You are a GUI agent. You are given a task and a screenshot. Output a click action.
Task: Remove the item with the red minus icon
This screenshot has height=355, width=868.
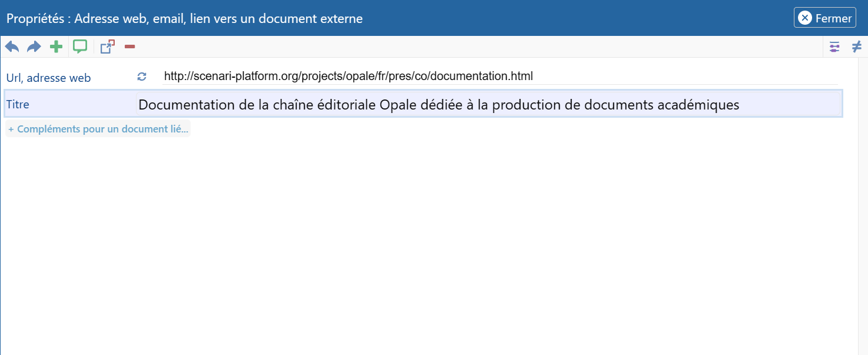130,47
